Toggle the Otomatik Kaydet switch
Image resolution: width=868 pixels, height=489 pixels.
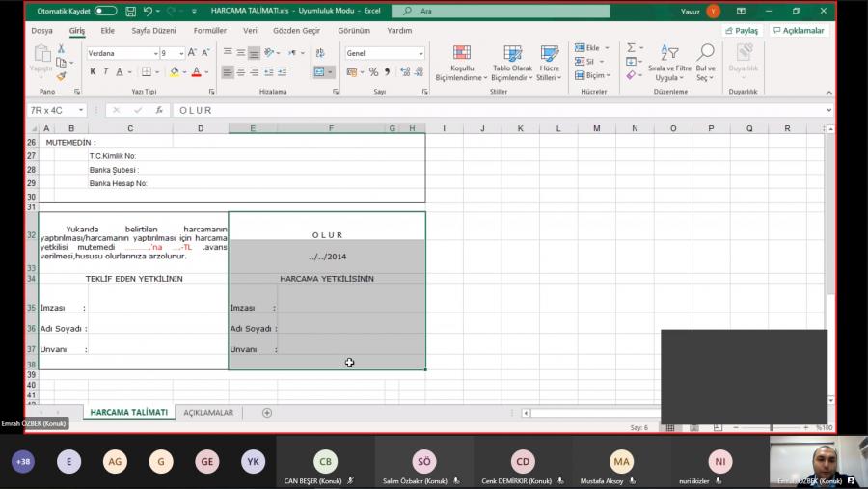tap(105, 11)
